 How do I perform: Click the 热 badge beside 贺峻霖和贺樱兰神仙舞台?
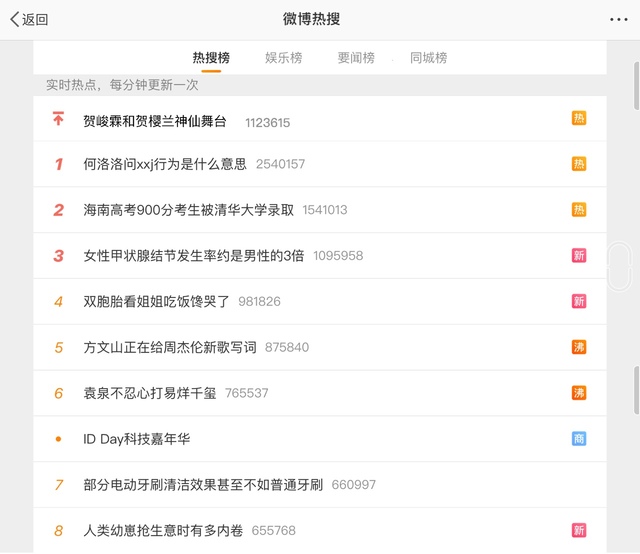(579, 118)
